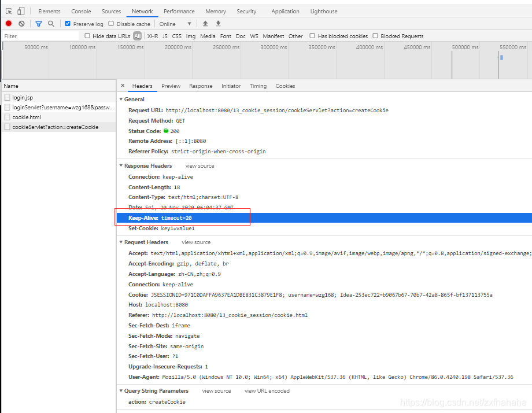Filter requests by JS
Image resolution: width=532 pixels, height=413 pixels.
[x=165, y=36]
